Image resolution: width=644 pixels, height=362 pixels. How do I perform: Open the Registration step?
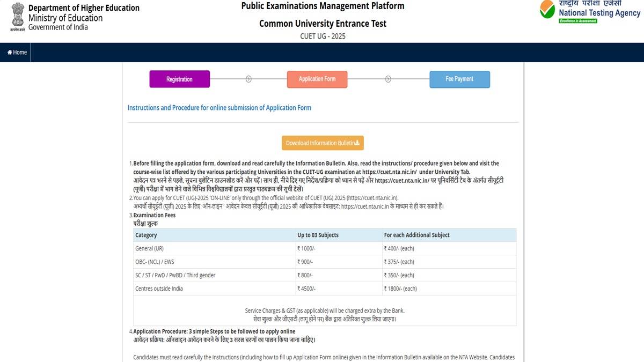click(x=179, y=79)
